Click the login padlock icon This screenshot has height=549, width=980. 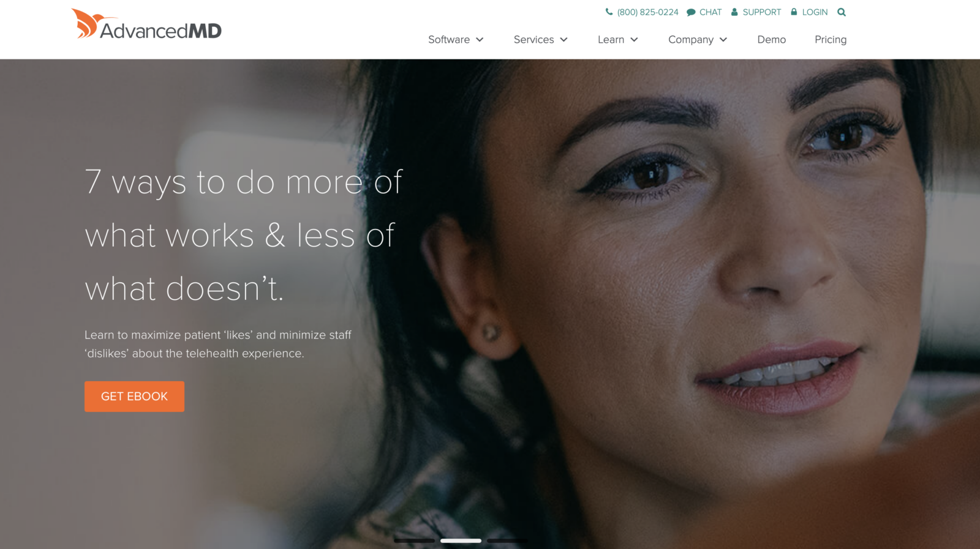794,12
